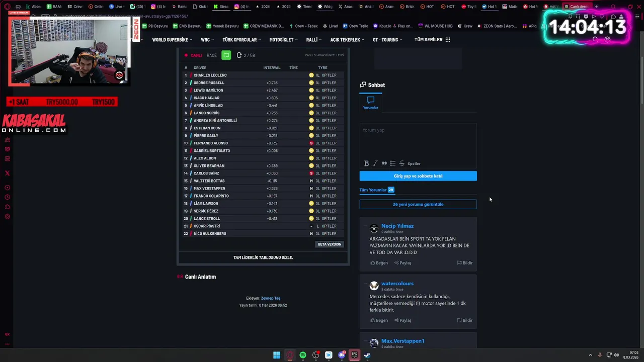Viewport: 644px width, 362px height.
Task: Apply strikethrough with the S icon
Action: coord(401,163)
